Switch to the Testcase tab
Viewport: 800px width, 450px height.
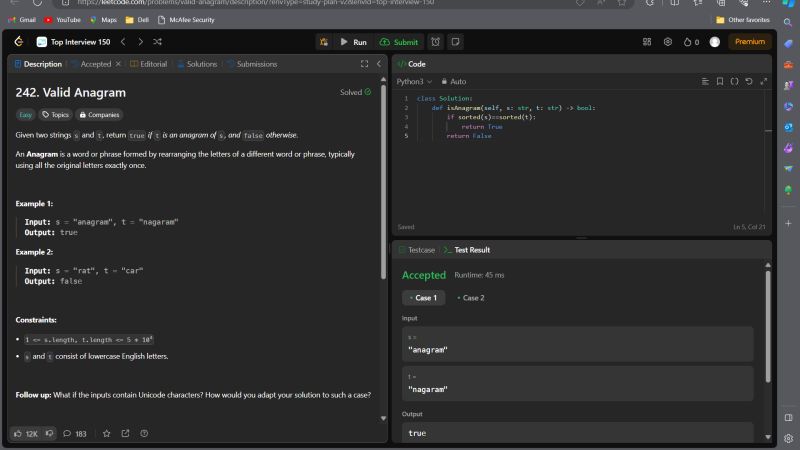417,250
